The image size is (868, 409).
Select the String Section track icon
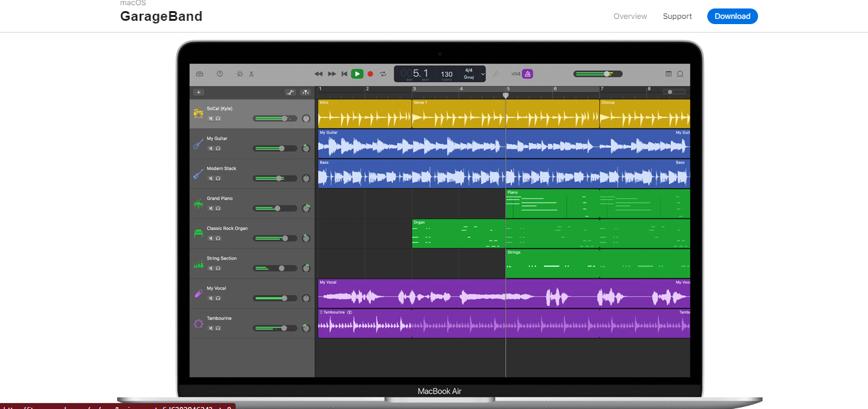(x=198, y=264)
